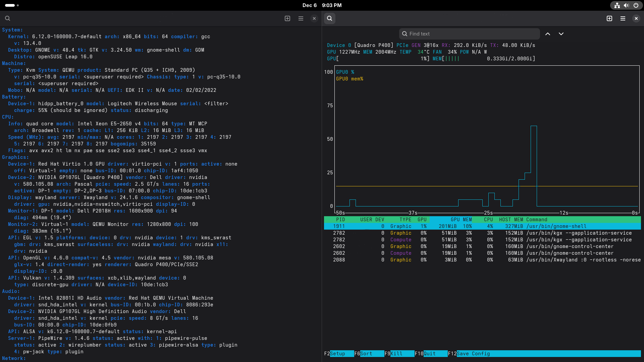Toggle the search button in the right terminal
The height and width of the screenshot is (362, 644).
tap(330, 18)
